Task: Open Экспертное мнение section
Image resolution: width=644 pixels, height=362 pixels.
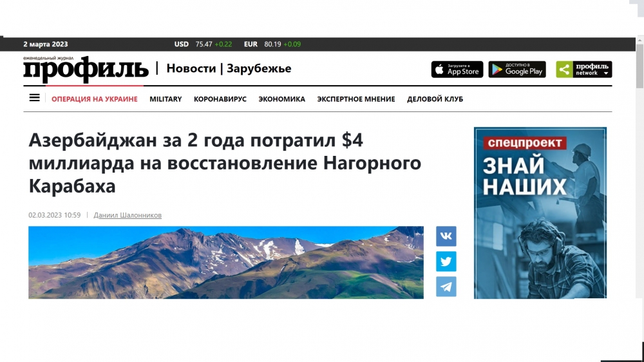Action: 355,99
